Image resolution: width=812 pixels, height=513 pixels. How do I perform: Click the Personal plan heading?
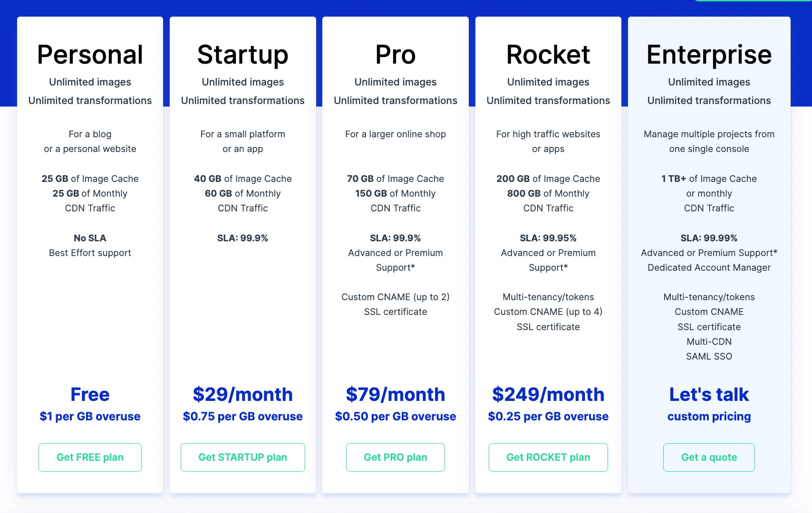(90, 55)
